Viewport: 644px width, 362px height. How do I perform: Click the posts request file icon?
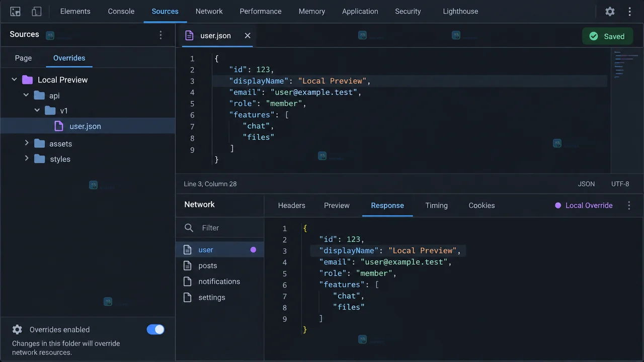pyautogui.click(x=188, y=265)
